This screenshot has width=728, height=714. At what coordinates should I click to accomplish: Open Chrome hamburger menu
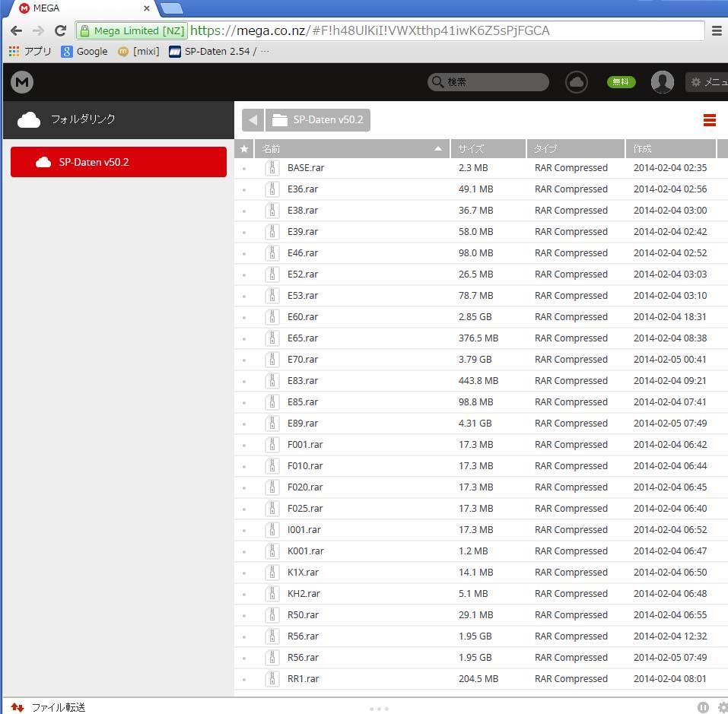point(717,30)
